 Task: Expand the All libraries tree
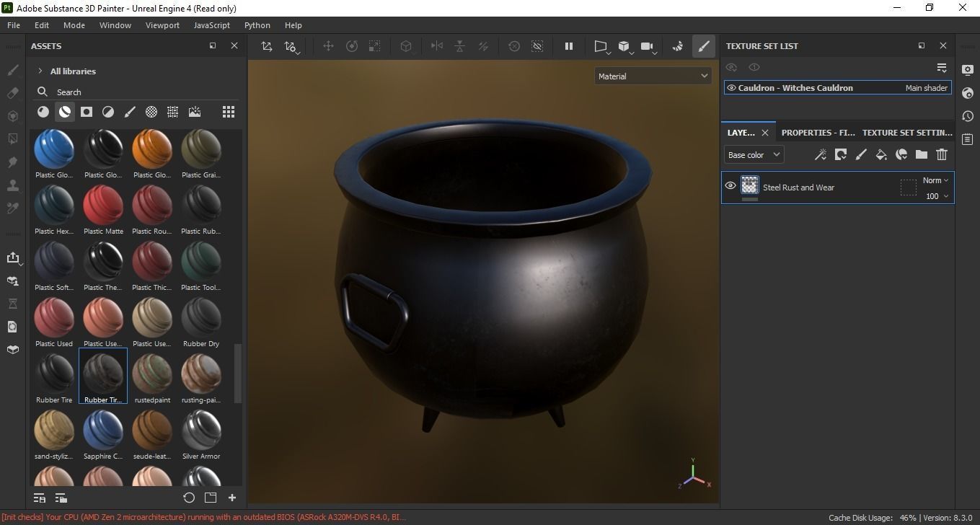tap(40, 71)
